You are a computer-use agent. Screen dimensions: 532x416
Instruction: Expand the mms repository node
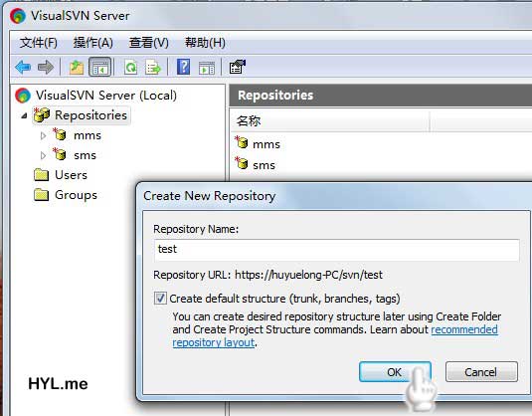[x=43, y=135]
